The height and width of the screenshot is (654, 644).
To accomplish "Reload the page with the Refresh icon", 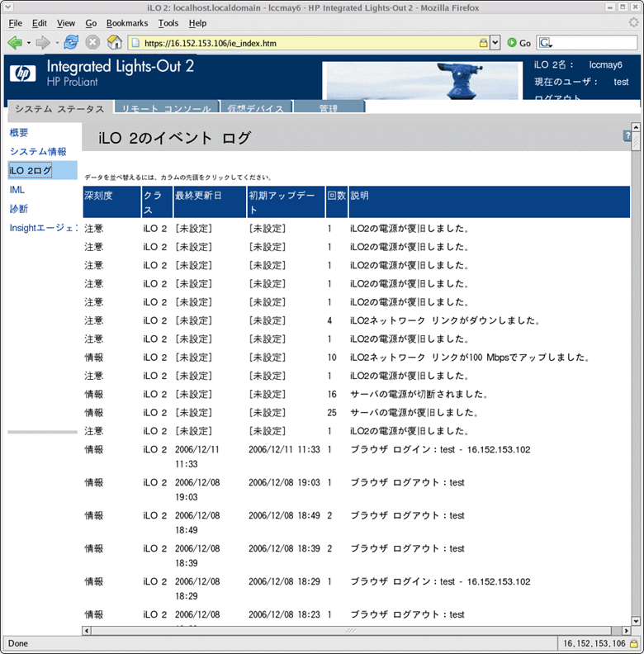I will [x=71, y=42].
